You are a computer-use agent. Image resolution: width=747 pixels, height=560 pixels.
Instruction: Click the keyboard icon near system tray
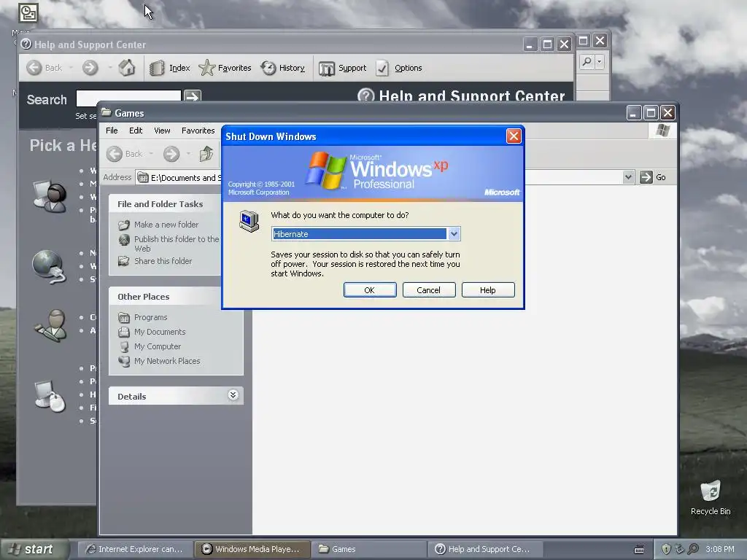point(639,550)
